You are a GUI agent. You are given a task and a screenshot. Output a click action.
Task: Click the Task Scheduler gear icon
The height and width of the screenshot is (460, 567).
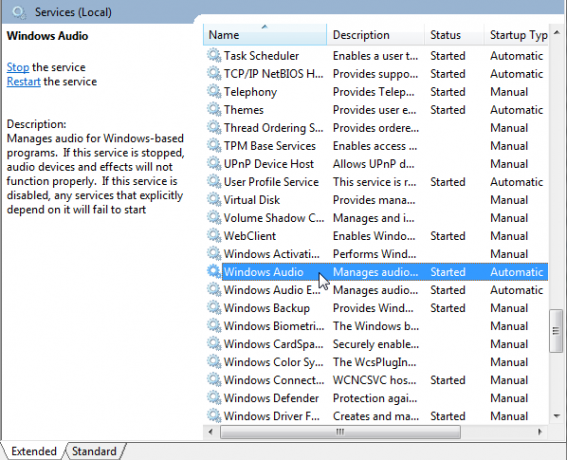[x=214, y=56]
